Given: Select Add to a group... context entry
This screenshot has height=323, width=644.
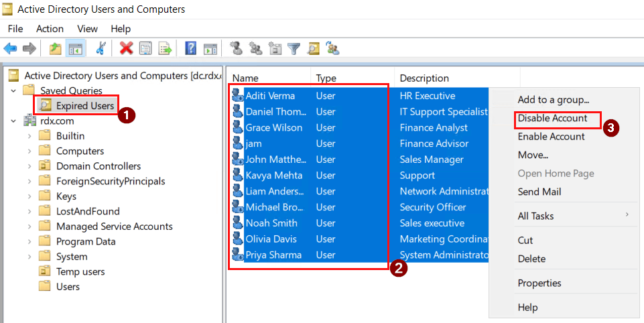Looking at the screenshot, I should [x=554, y=99].
